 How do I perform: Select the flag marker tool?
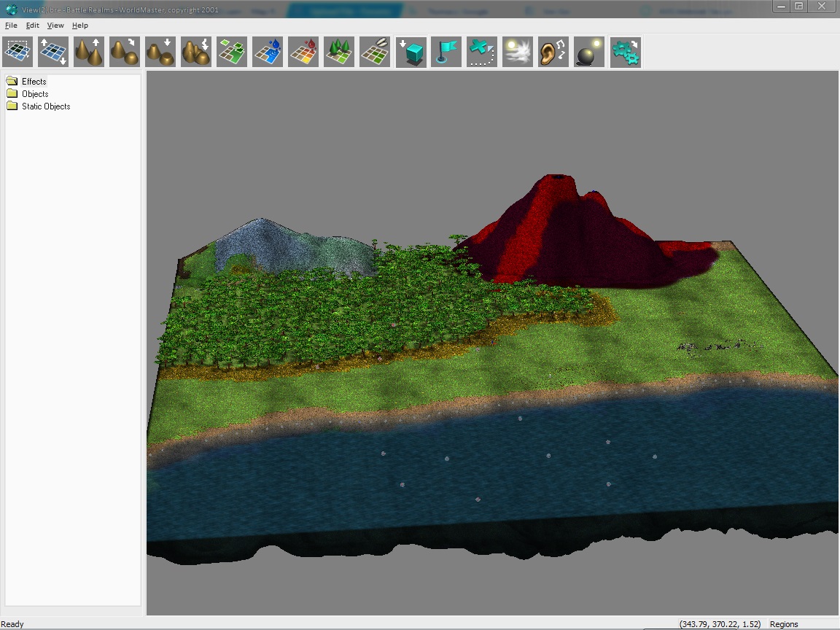point(446,52)
